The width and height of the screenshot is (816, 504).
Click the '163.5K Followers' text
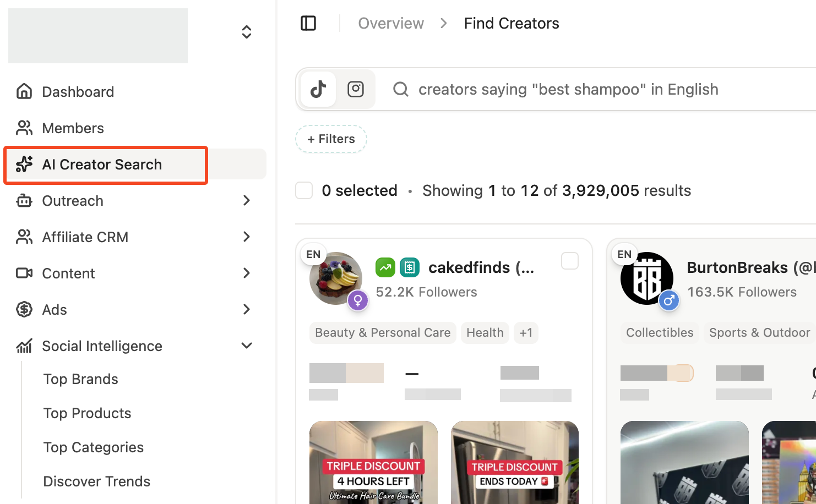[x=742, y=292]
